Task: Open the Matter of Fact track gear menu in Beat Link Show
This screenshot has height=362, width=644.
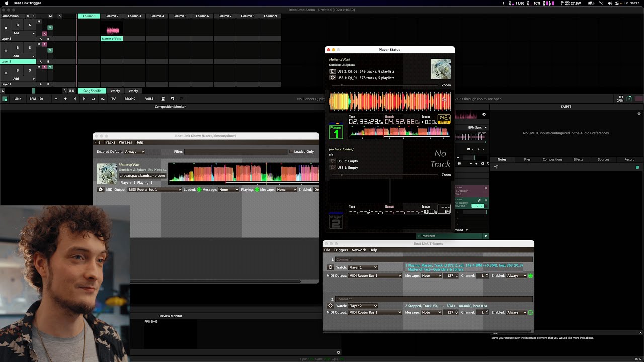Action: click(x=101, y=190)
